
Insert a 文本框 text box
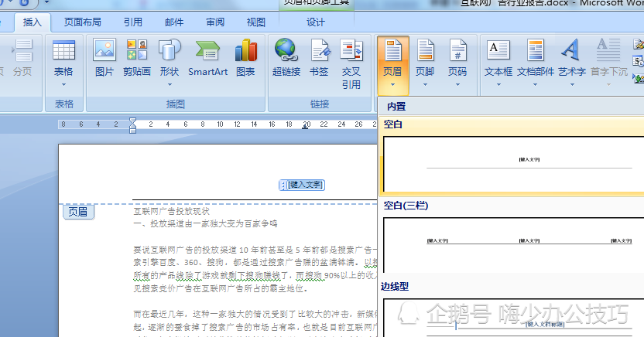498,50
